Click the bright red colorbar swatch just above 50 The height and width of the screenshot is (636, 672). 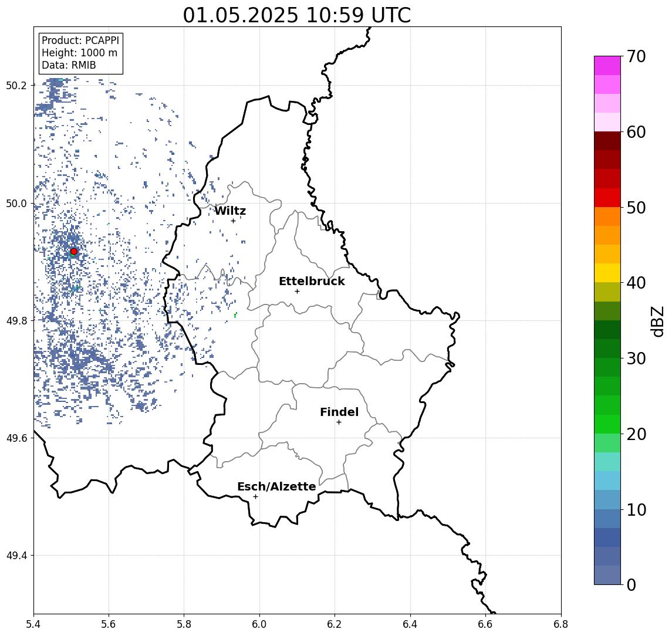[607, 198]
